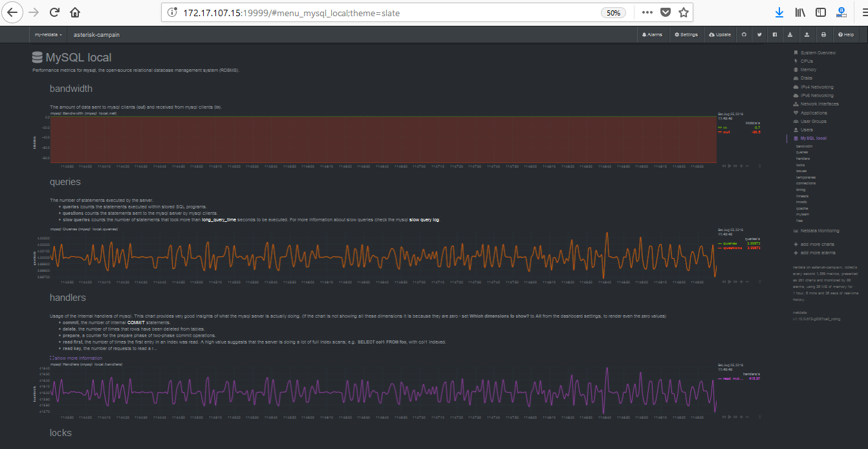Click the print dashboard icon

click(x=823, y=35)
